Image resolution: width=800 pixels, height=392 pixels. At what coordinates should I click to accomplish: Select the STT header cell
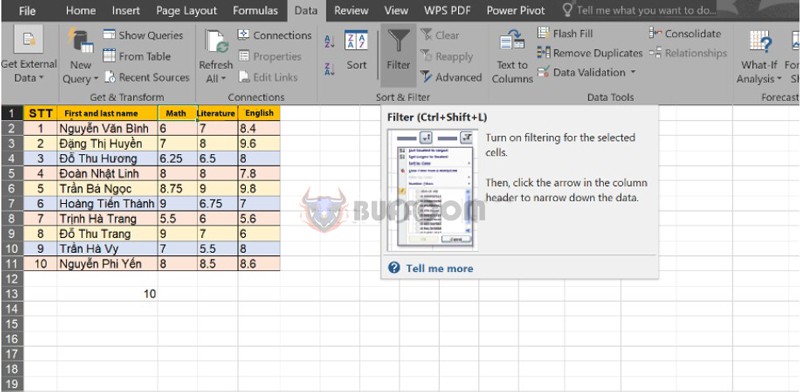click(x=40, y=113)
